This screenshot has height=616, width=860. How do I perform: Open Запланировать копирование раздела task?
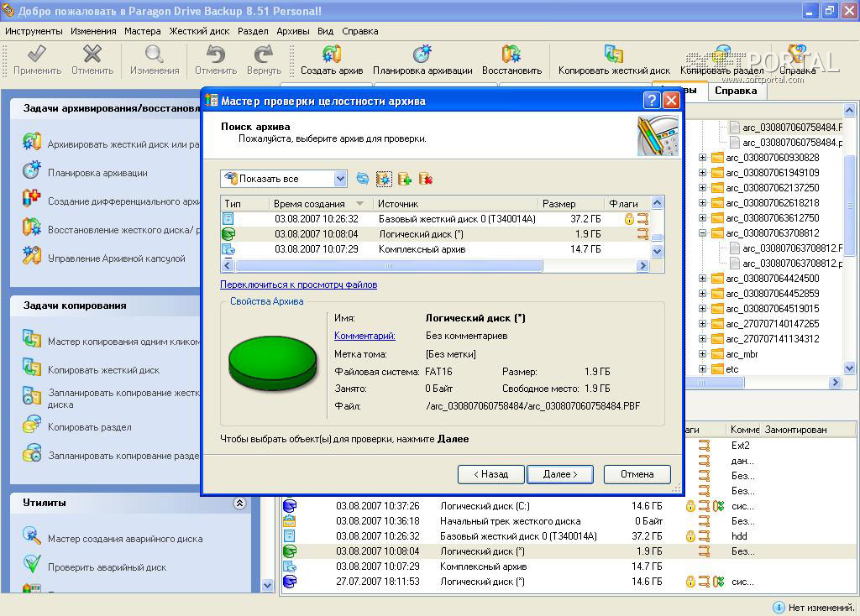coord(112,455)
